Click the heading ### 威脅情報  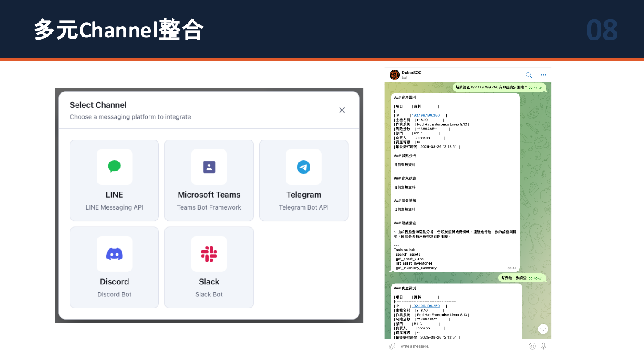pos(405,201)
